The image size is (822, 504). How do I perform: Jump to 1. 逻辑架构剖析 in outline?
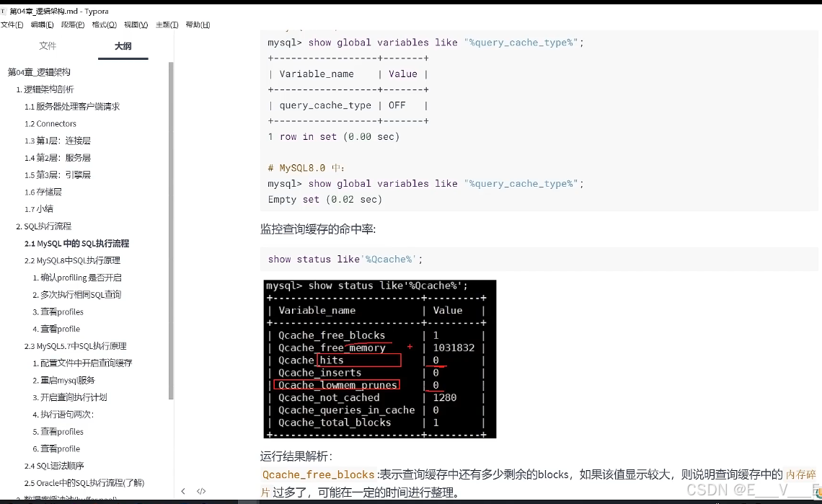[x=45, y=89]
